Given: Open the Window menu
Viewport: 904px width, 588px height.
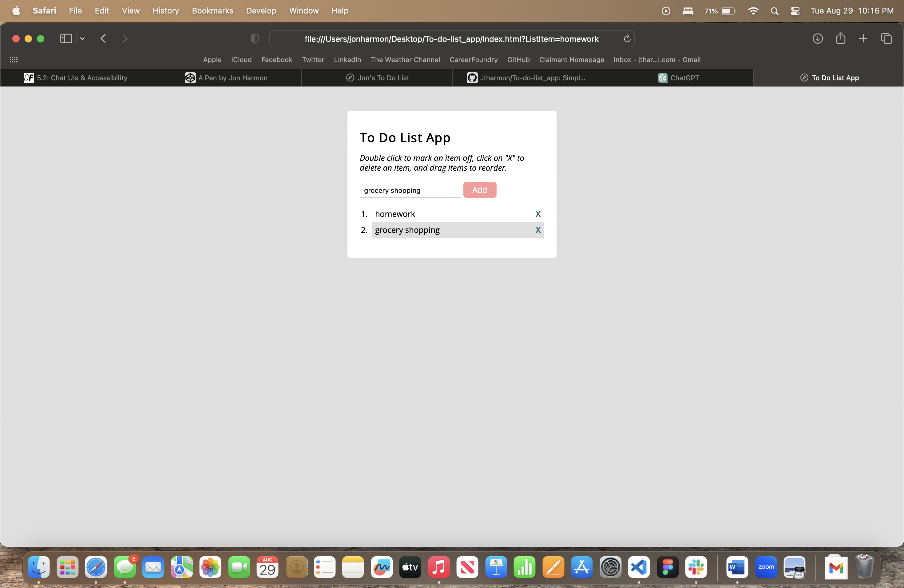Looking at the screenshot, I should [303, 11].
